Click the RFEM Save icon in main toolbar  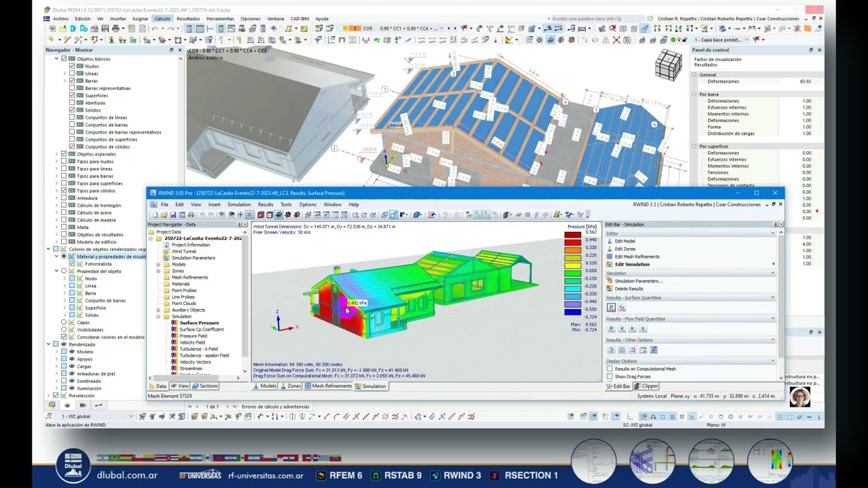point(105,28)
